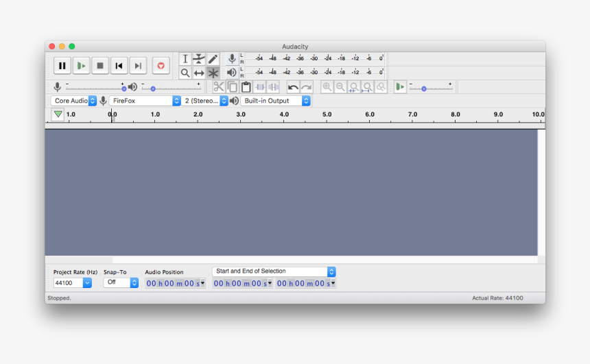The image size is (590, 364).
Task: Click the Paste clipboard icon
Action: coord(246,87)
